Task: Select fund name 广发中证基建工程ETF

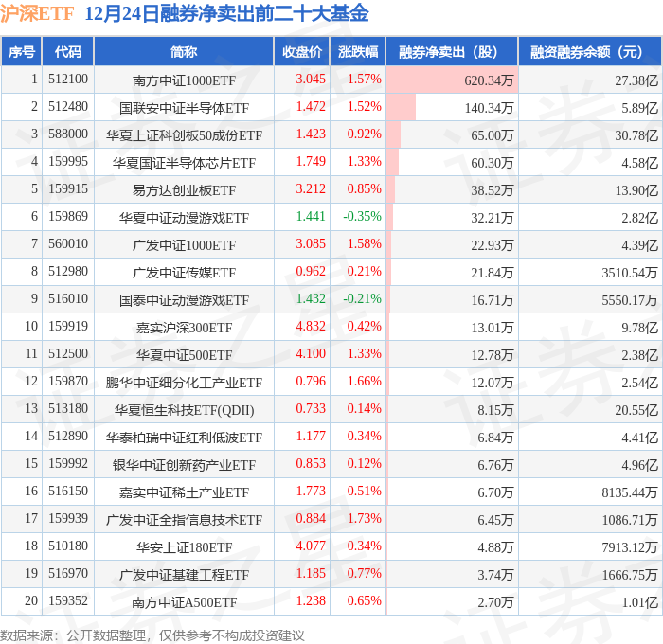Action: [x=184, y=575]
